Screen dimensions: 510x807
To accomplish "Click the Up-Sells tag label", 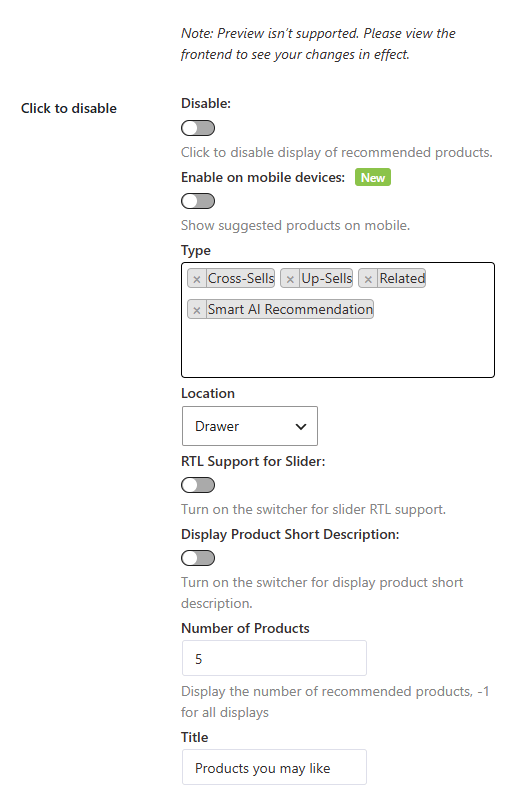I will [x=327, y=278].
